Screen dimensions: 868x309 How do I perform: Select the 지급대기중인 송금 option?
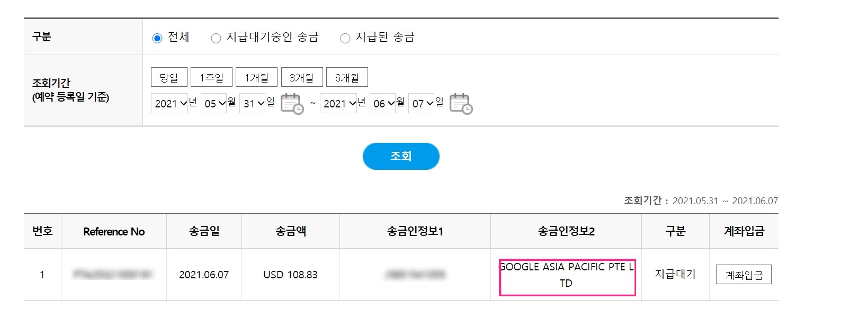(x=216, y=38)
